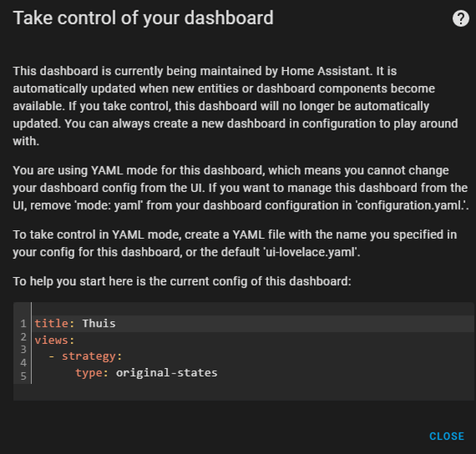476x454 pixels.
Task: Click the 'type: original-states' code line
Action: coord(253,373)
